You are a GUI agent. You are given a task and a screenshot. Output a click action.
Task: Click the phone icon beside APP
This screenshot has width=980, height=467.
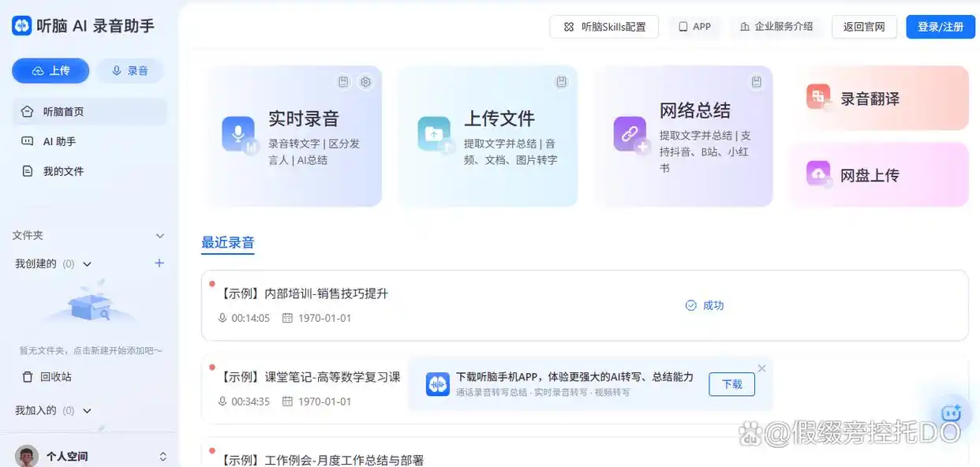pos(683,27)
